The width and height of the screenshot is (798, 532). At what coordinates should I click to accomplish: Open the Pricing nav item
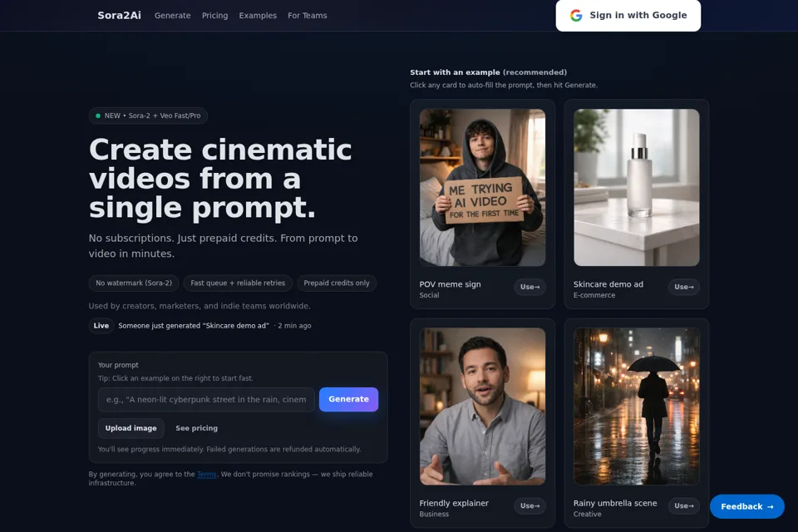pos(214,16)
